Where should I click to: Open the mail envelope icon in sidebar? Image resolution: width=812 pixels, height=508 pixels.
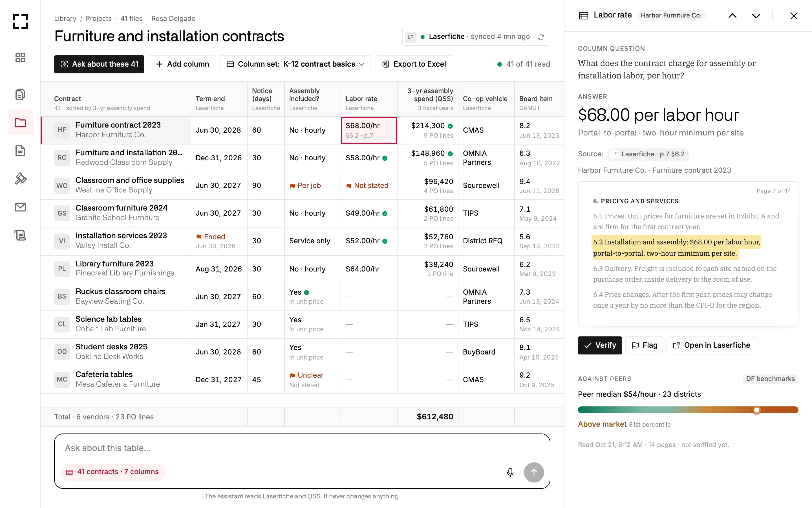pyautogui.click(x=20, y=207)
